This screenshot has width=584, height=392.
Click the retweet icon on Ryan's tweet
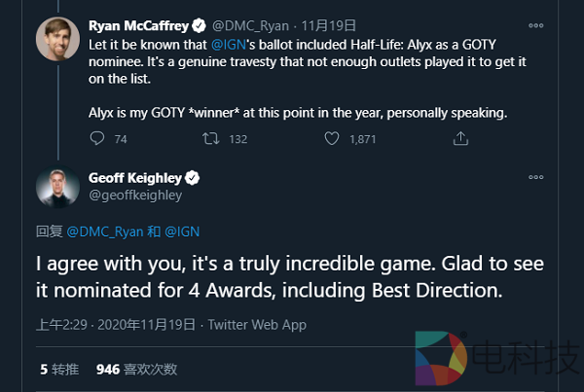pos(207,139)
